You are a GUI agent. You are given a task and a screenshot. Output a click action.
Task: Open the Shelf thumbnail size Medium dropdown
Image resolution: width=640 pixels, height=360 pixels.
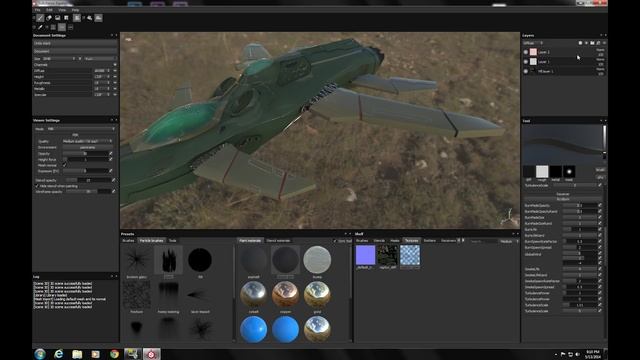(x=509, y=241)
